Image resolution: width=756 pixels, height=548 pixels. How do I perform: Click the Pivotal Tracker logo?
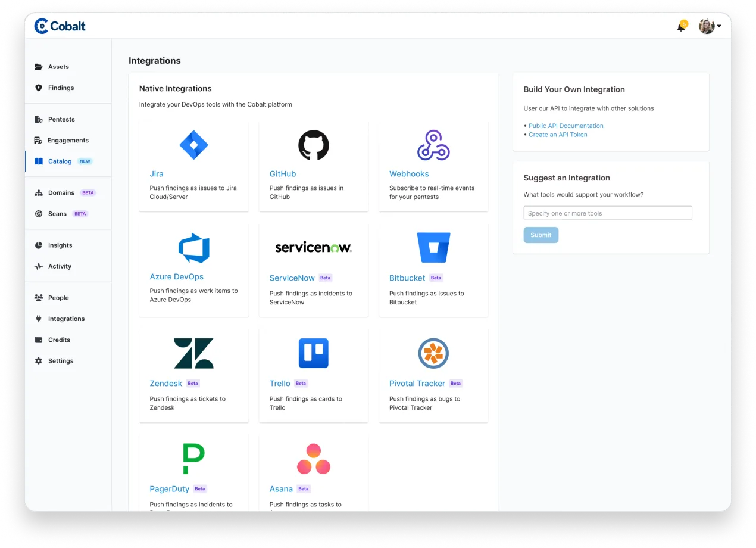(433, 353)
